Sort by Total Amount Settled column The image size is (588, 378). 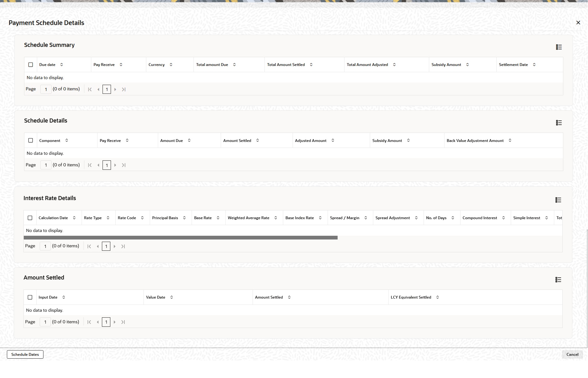(311, 65)
